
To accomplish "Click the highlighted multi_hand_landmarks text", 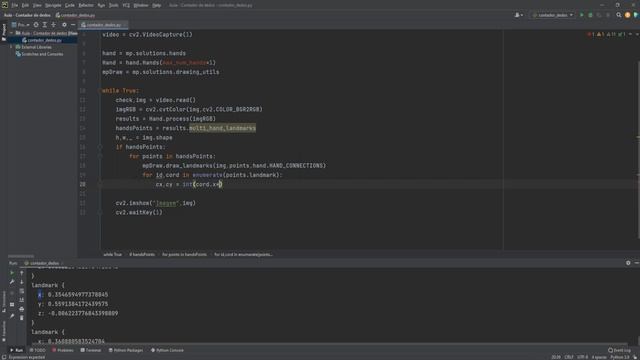I will tap(222, 128).
